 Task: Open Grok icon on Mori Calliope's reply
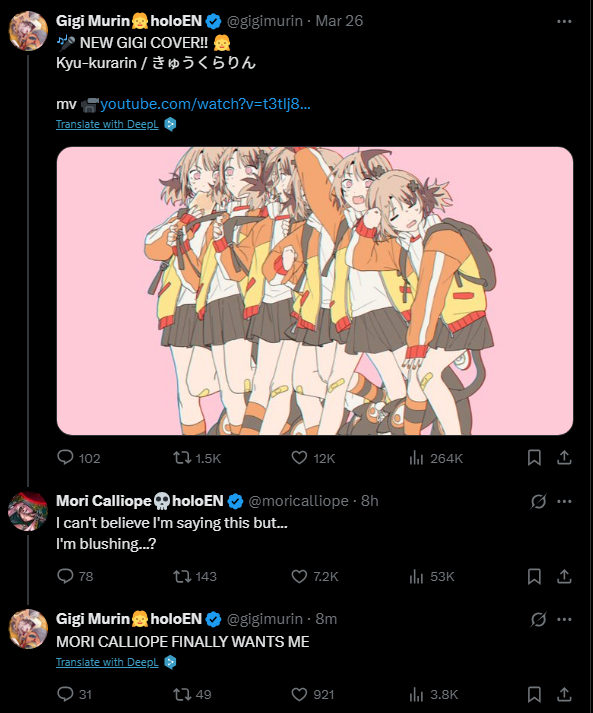(x=538, y=501)
